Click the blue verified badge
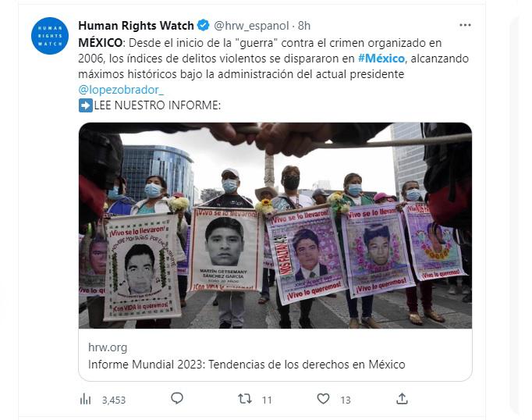 pyautogui.click(x=204, y=26)
